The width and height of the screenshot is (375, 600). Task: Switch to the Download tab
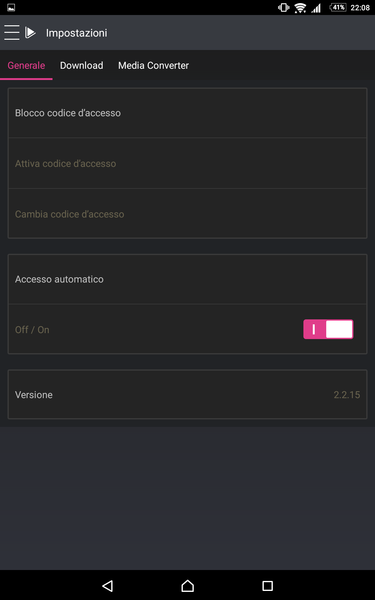82,65
